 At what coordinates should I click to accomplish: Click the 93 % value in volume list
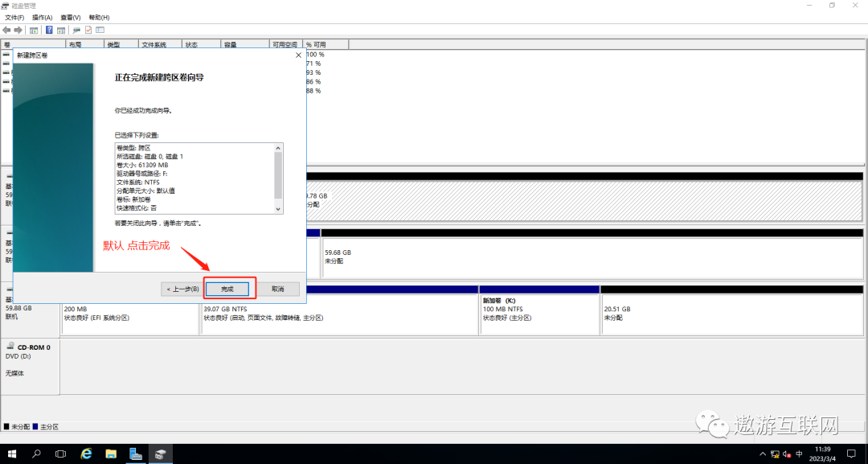(314, 72)
